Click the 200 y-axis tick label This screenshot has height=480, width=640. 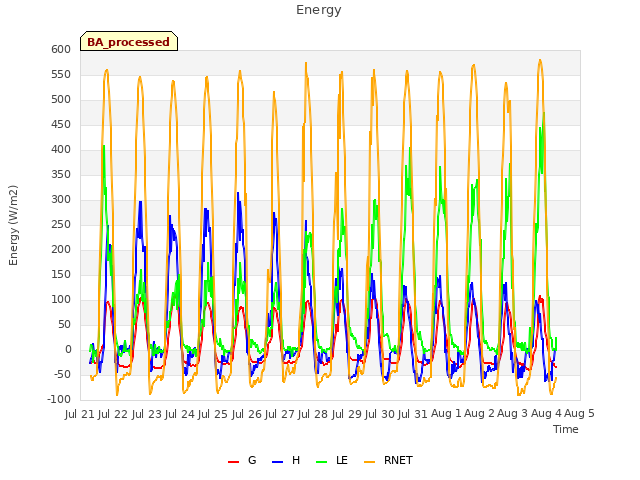point(61,249)
